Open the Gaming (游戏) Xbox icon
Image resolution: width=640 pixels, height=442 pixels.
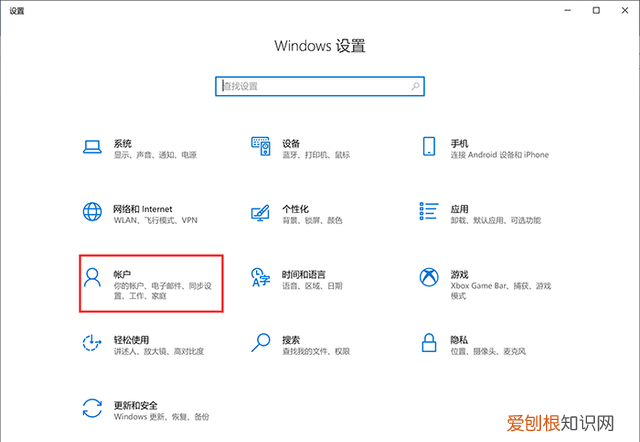coord(429,277)
